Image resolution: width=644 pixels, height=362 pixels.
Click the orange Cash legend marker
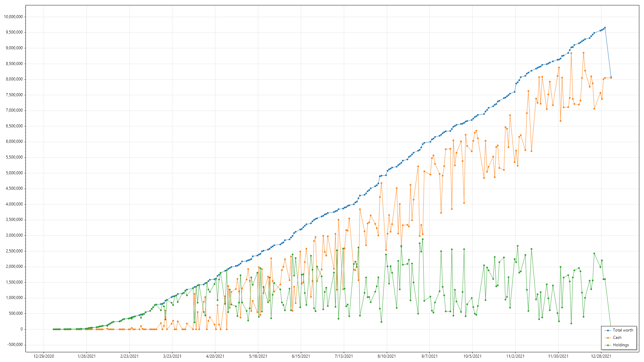coord(608,338)
